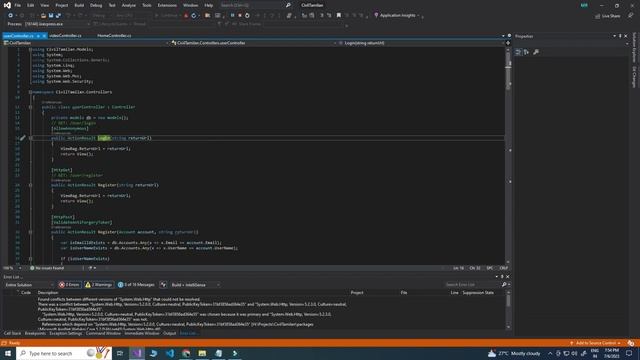The height and width of the screenshot is (360, 640).
Task: Collapse the Login method block
Action: [x=30, y=138]
